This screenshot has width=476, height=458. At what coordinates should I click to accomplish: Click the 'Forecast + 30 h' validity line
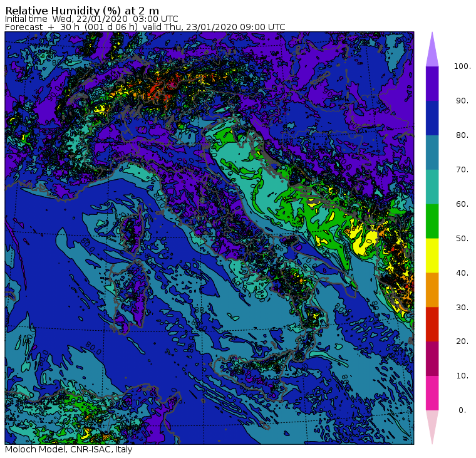click(x=145, y=27)
